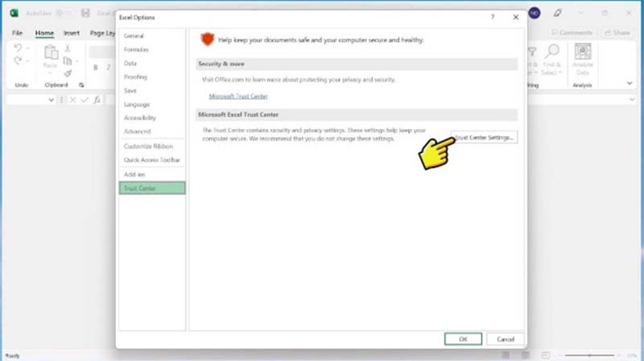Viewport: 644px width, 361px height.
Task: Open Clipboard group dialog launcher
Action: click(x=81, y=85)
